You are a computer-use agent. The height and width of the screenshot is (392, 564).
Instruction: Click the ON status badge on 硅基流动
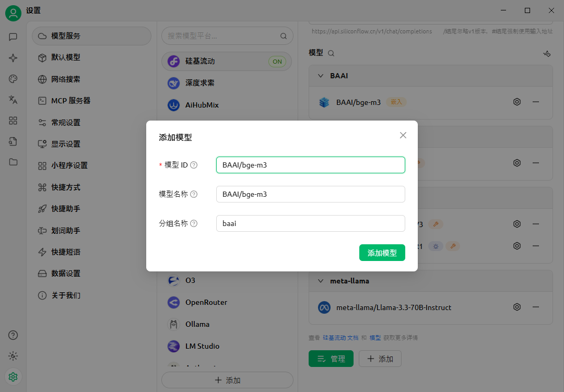click(277, 62)
